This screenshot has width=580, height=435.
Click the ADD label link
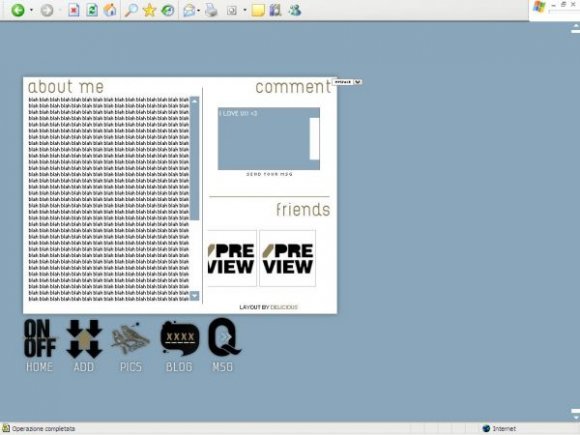coord(84,367)
